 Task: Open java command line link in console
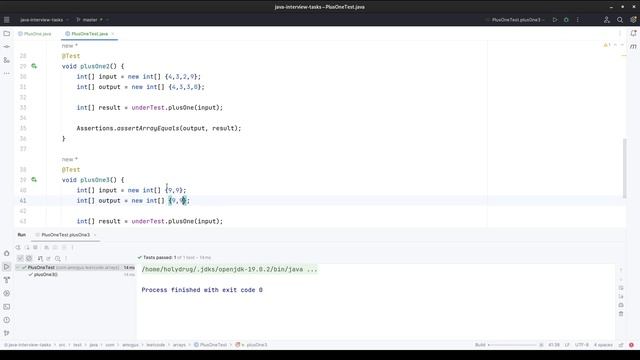229,269
